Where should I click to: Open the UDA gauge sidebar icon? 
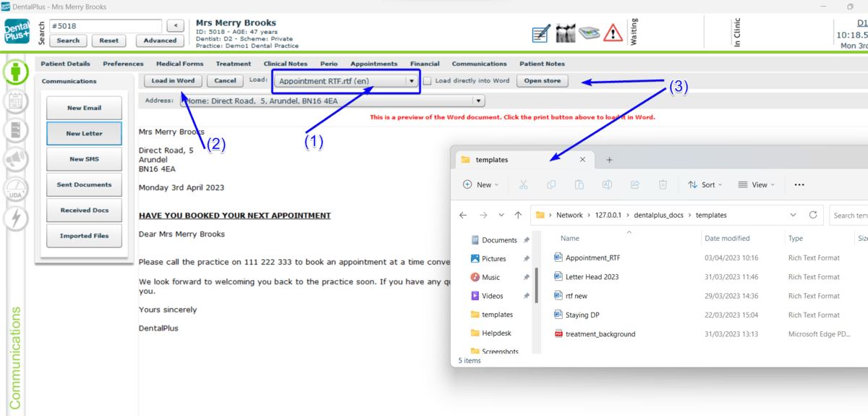(15, 190)
